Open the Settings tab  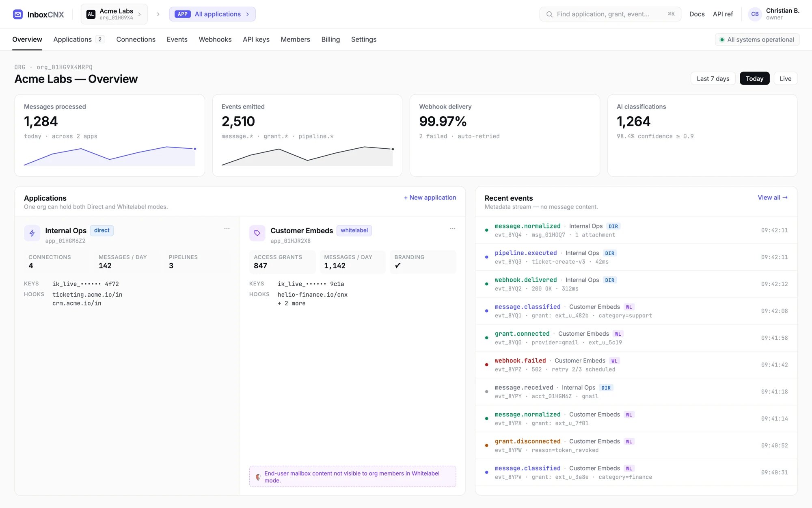point(364,39)
